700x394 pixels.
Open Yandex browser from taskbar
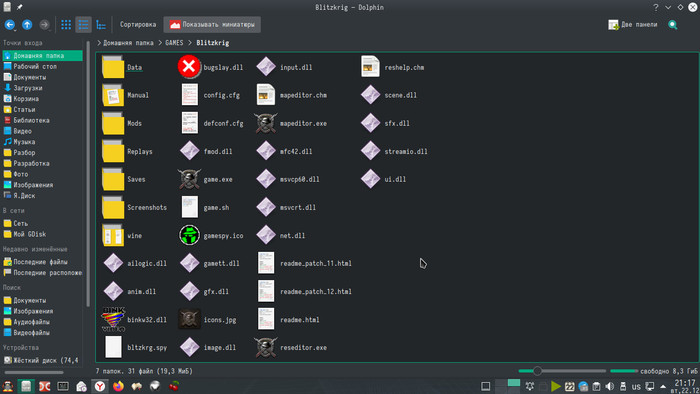100,386
